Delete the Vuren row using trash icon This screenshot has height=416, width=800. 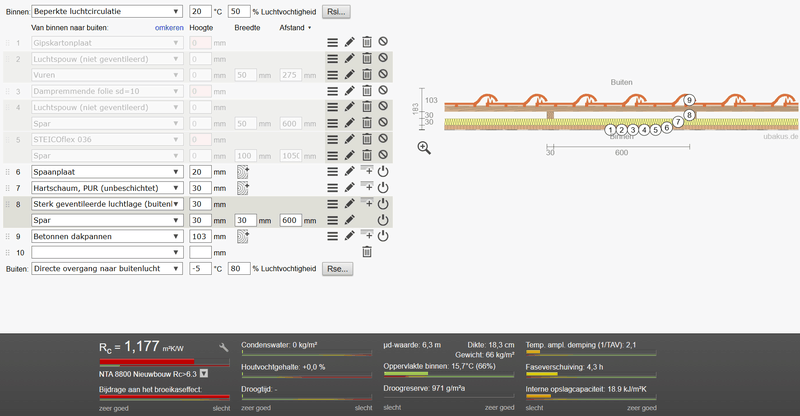click(367, 75)
